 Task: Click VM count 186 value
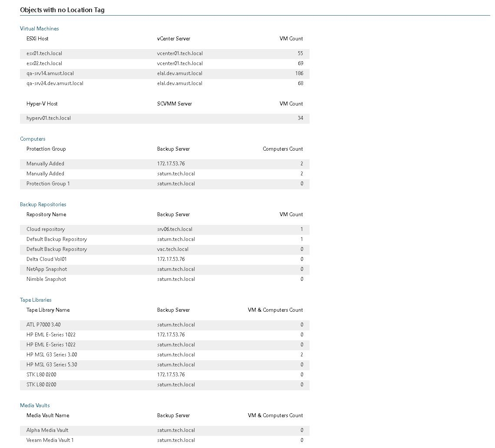pyautogui.click(x=299, y=73)
